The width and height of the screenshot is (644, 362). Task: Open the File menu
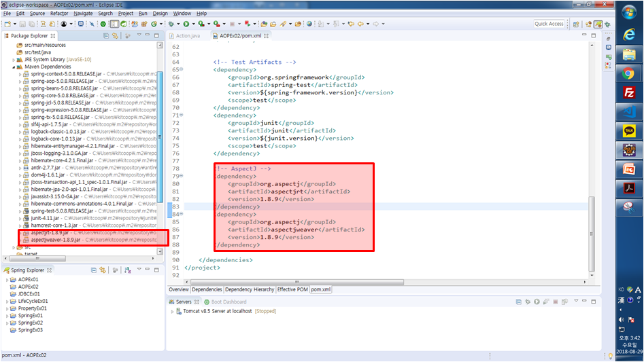7,14
